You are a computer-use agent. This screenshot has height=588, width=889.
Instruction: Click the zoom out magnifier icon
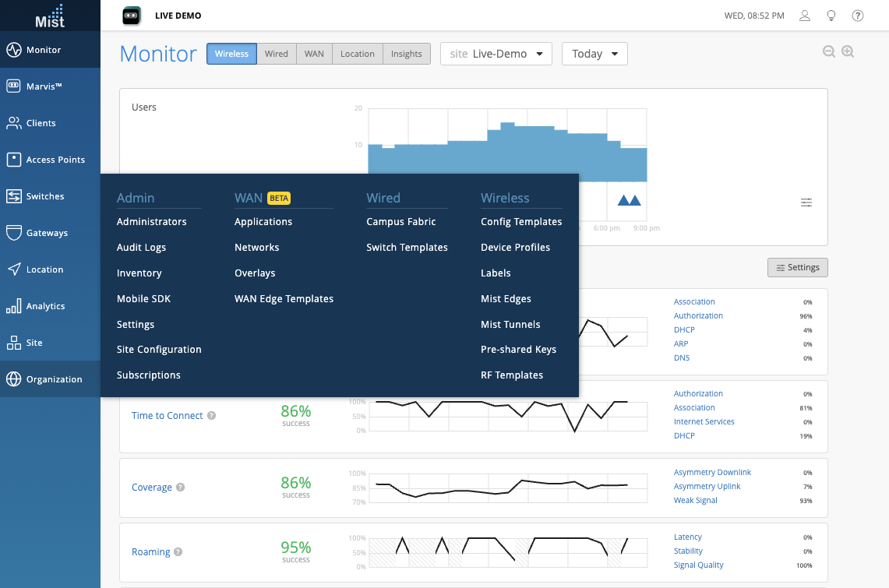point(829,51)
